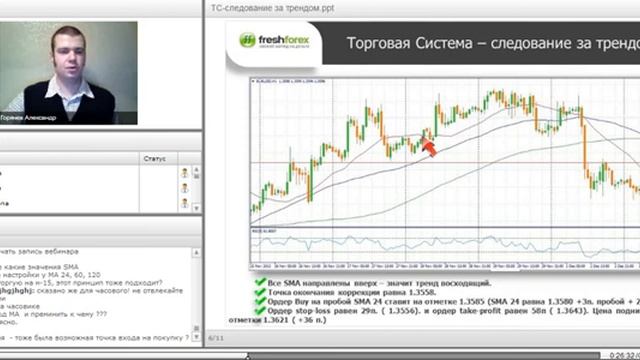Image resolution: width=640 pixels, height=360 pixels.
Task: Click the presenter name label under the webcam
Action: pyautogui.click(x=28, y=118)
